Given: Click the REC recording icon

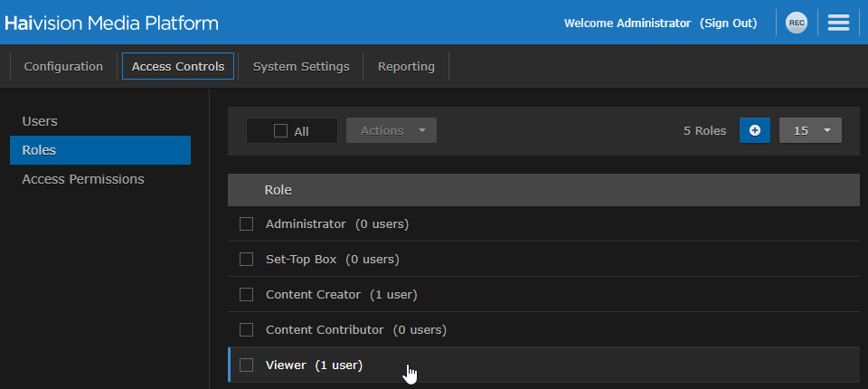Looking at the screenshot, I should coord(796,24).
